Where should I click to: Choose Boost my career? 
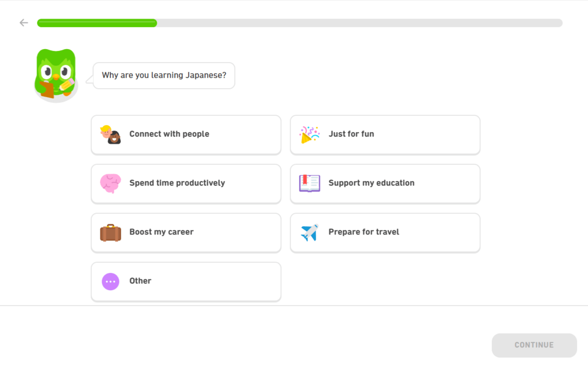(186, 233)
